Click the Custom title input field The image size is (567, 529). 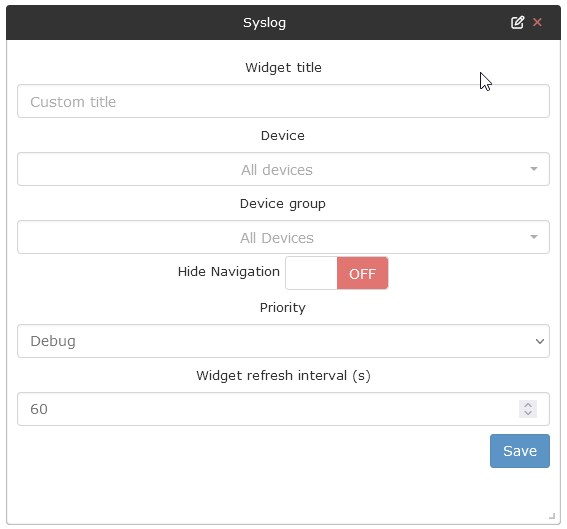[284, 101]
